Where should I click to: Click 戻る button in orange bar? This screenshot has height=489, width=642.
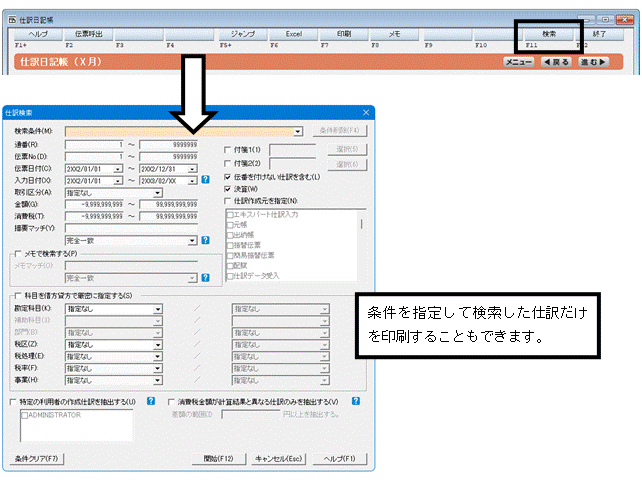tap(556, 62)
